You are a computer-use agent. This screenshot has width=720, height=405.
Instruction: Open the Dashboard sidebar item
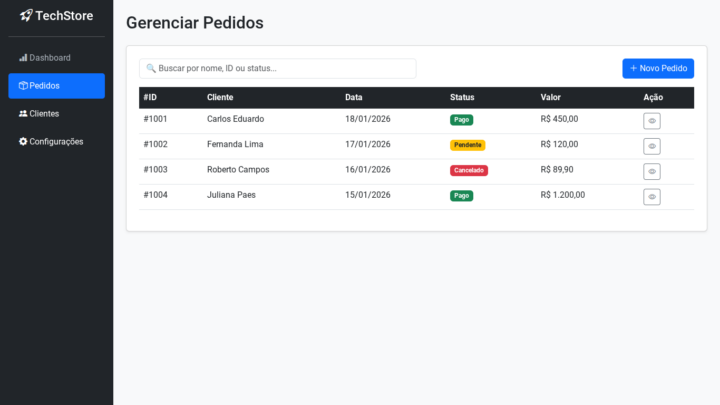click(x=56, y=58)
